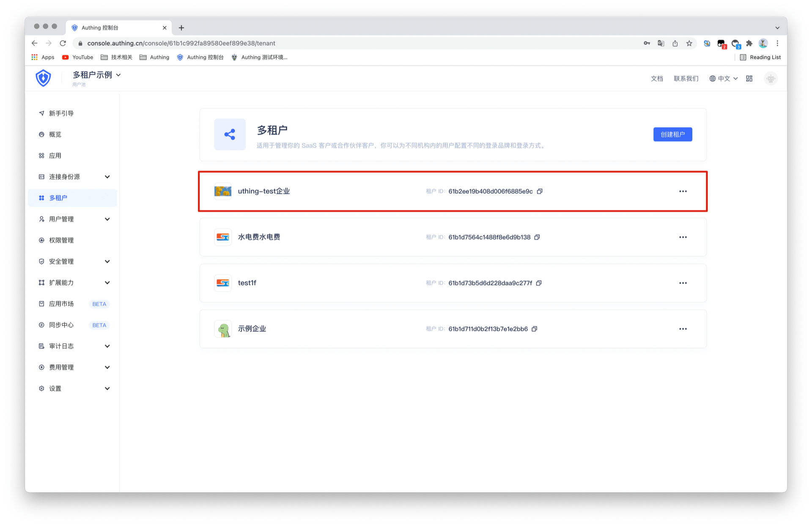Open the grid apps icon in header
812x525 pixels.
tap(749, 79)
